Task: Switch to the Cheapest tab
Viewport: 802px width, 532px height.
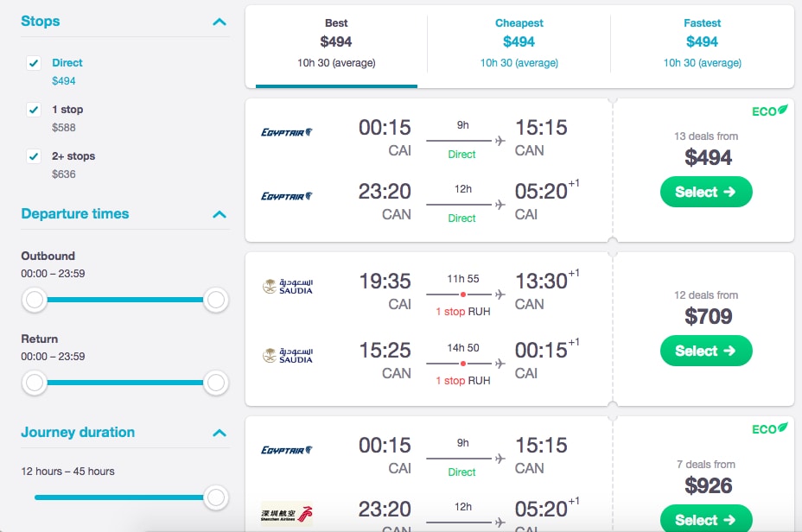Action: pos(519,41)
